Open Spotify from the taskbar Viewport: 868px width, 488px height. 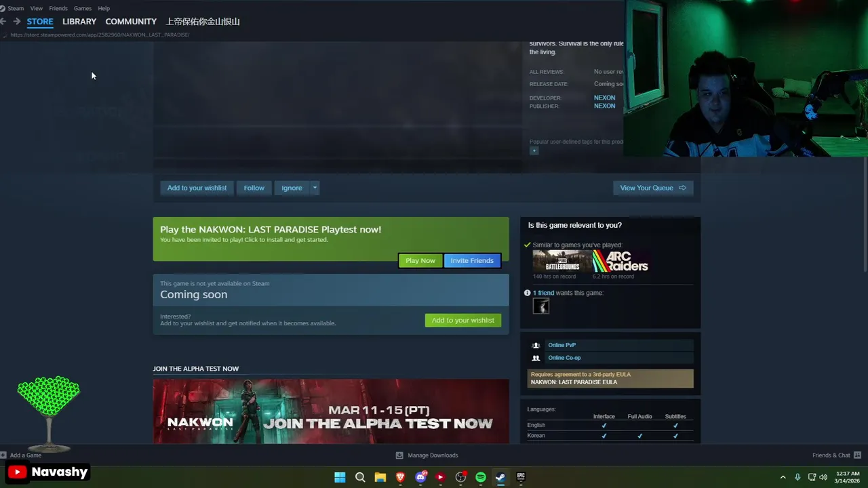pyautogui.click(x=481, y=477)
